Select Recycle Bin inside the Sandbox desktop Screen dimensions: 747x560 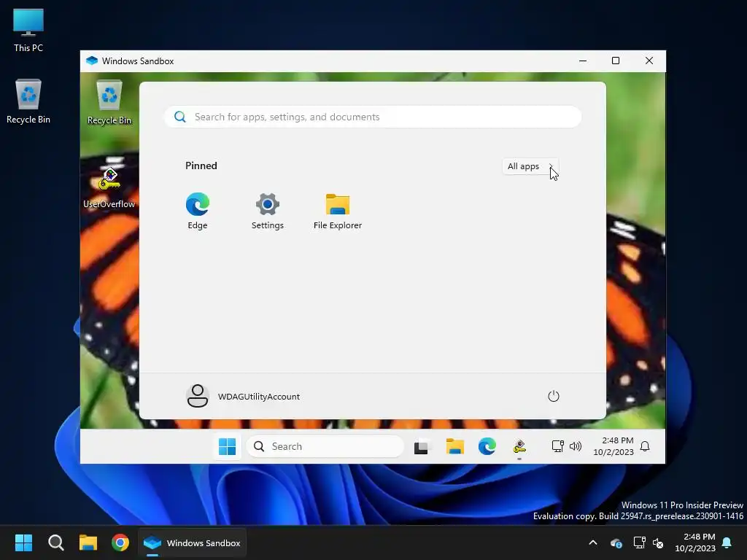click(109, 102)
